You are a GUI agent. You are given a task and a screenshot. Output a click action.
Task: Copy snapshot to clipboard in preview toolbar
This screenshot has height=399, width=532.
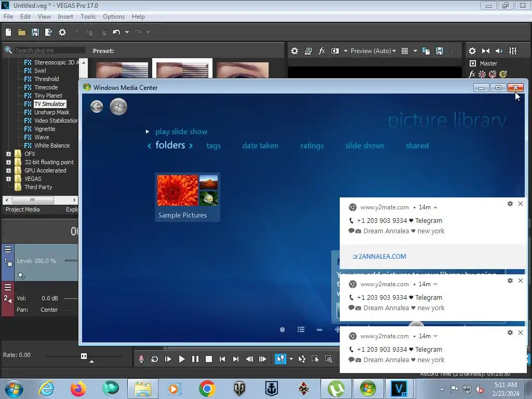pos(426,51)
